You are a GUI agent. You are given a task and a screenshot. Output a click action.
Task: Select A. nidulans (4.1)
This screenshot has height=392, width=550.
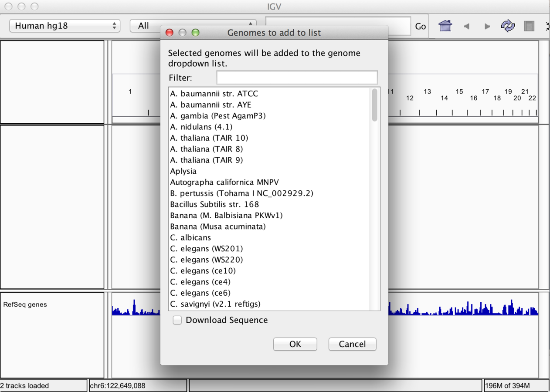point(270,127)
